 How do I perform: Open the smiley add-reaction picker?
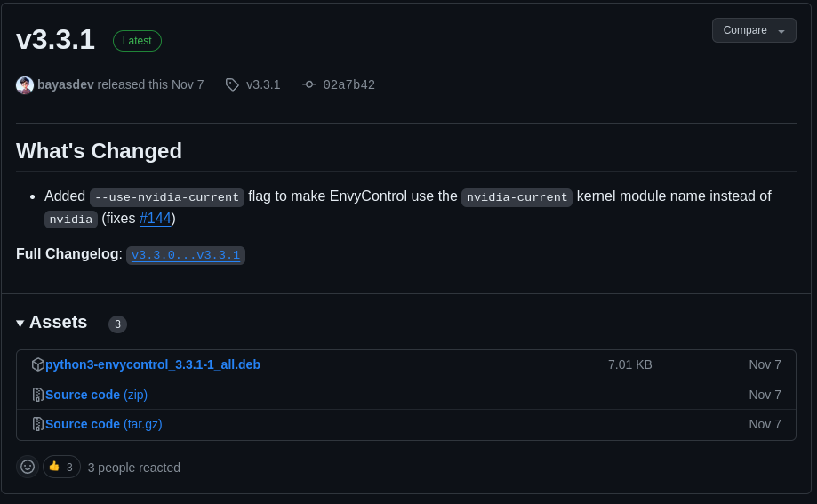coord(28,467)
